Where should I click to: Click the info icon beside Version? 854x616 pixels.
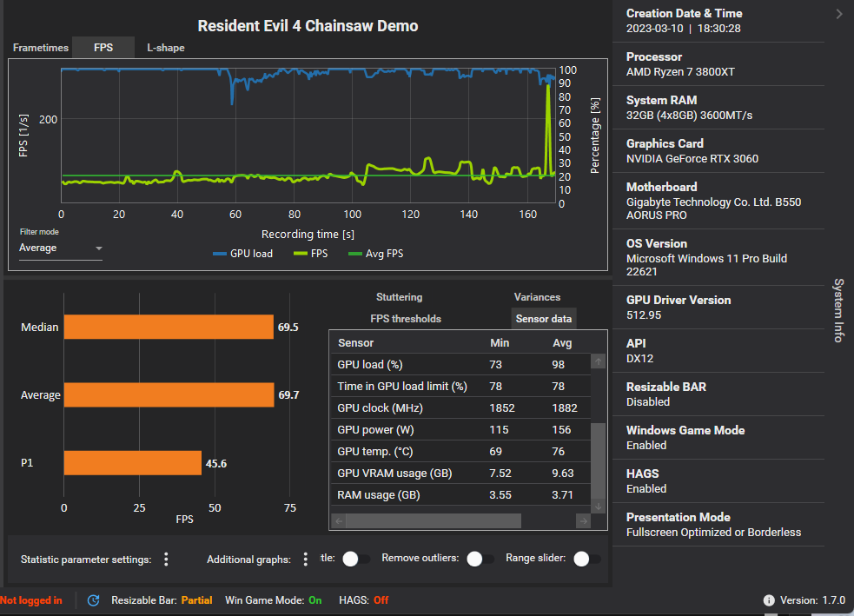tap(769, 600)
